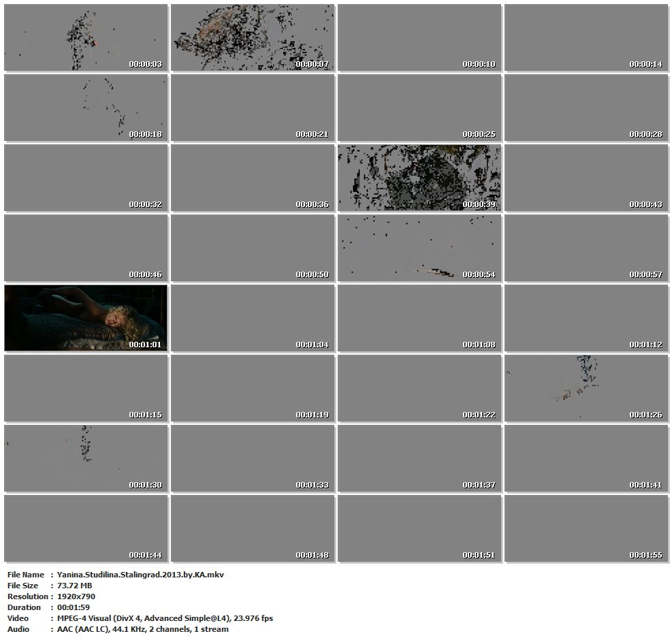The height and width of the screenshot is (638, 672).
Task: Click the Video label
Action: [x=18, y=618]
